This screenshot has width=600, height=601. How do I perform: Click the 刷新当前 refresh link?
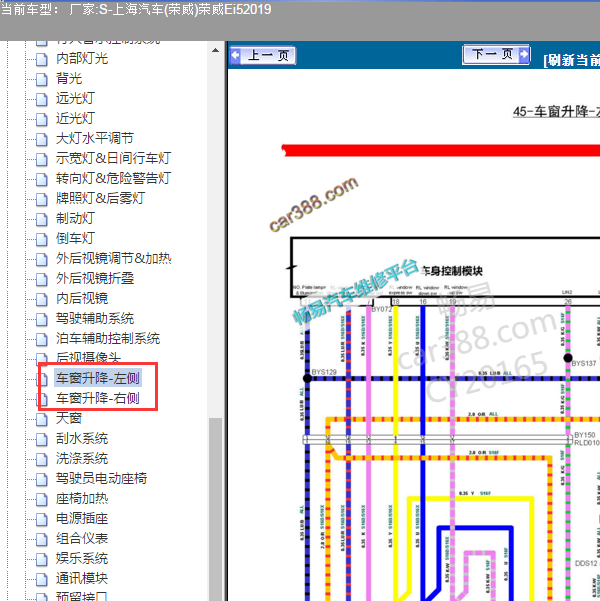coord(572,60)
